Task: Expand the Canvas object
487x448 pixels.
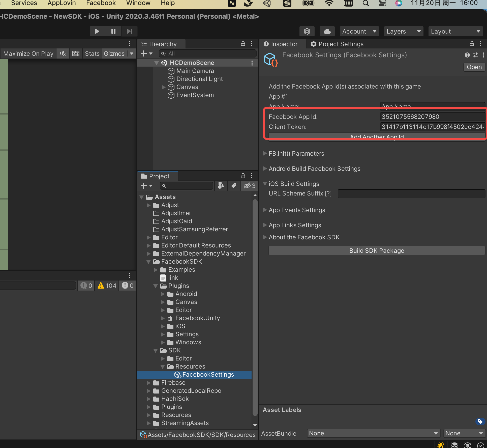Action: click(163, 87)
